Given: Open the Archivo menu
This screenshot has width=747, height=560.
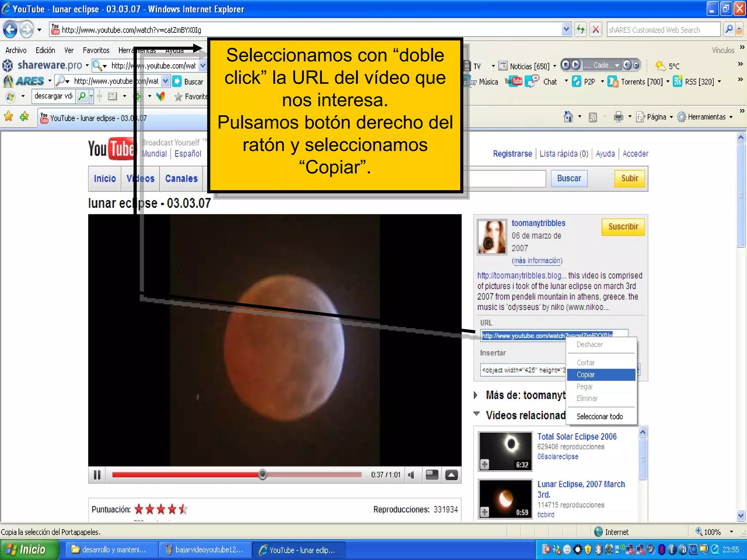Looking at the screenshot, I should click(16, 50).
